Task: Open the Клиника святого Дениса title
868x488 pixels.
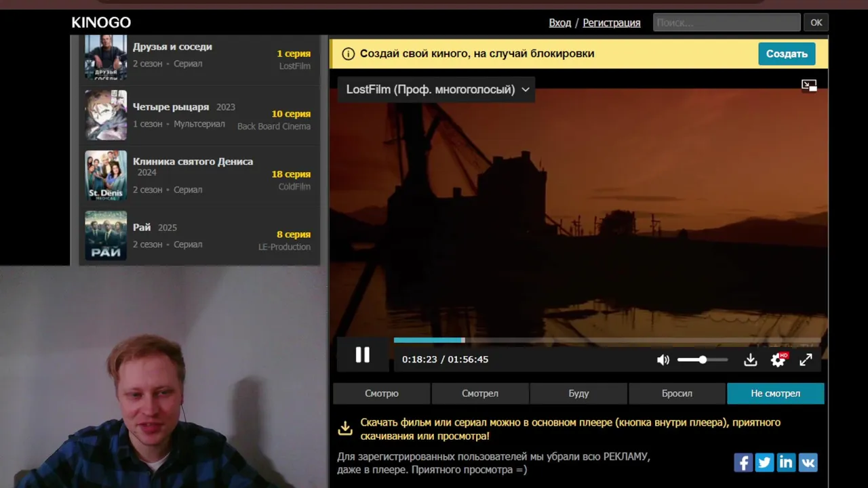Action: [x=193, y=161]
